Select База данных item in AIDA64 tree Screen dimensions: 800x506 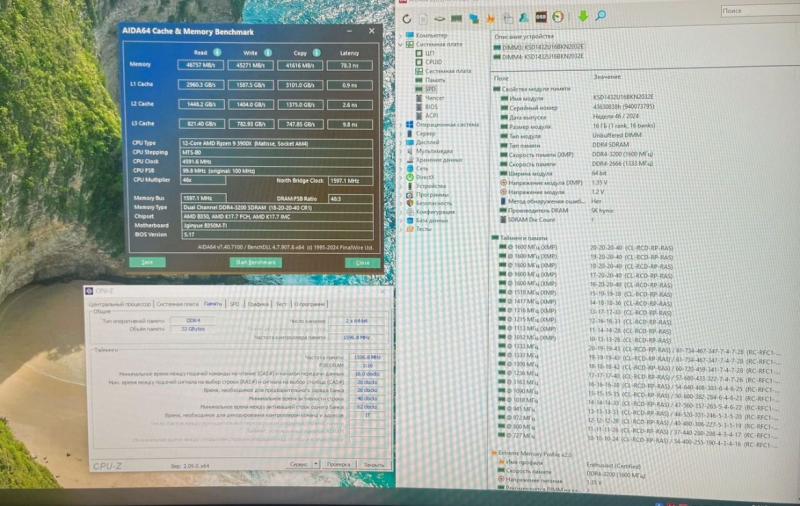[x=427, y=220]
